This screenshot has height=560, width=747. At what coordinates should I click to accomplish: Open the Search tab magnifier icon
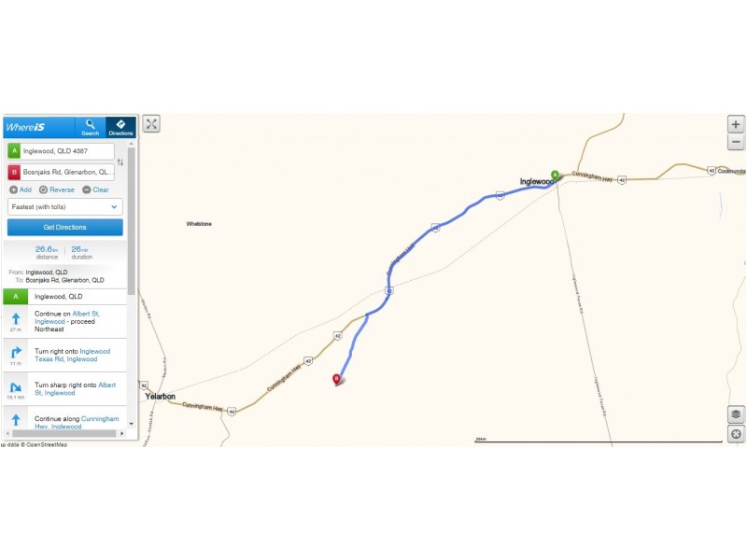[90, 127]
